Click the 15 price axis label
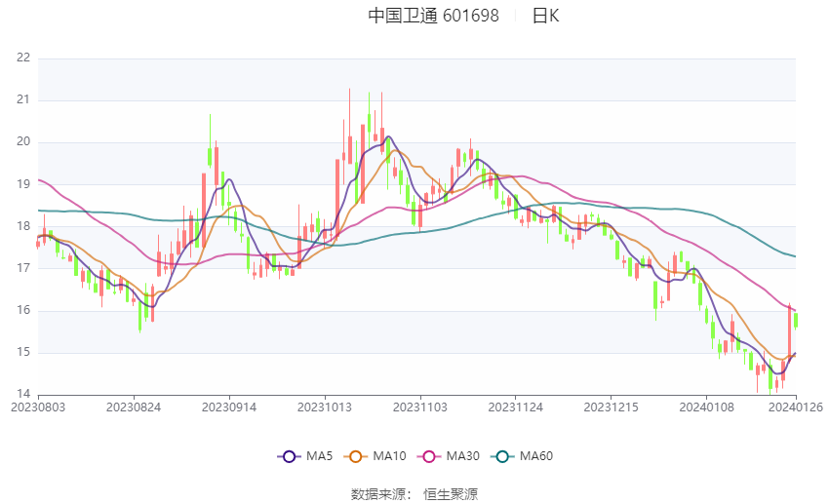 (23, 352)
